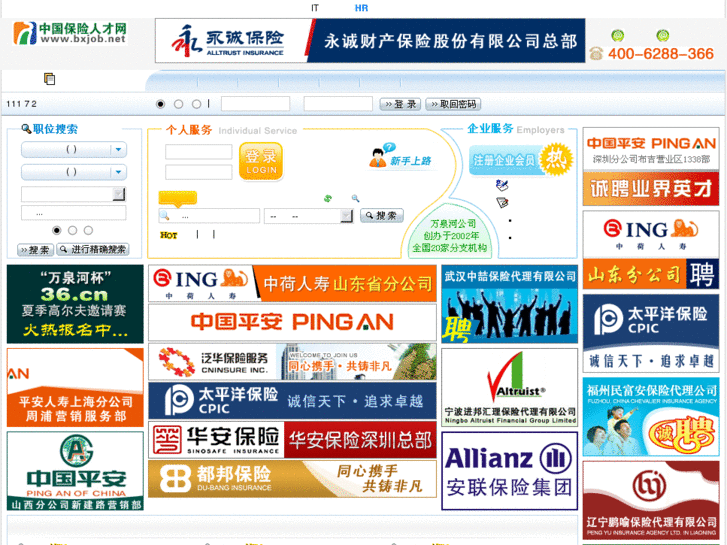Open the second dropdown under 职位搜索

point(74,172)
